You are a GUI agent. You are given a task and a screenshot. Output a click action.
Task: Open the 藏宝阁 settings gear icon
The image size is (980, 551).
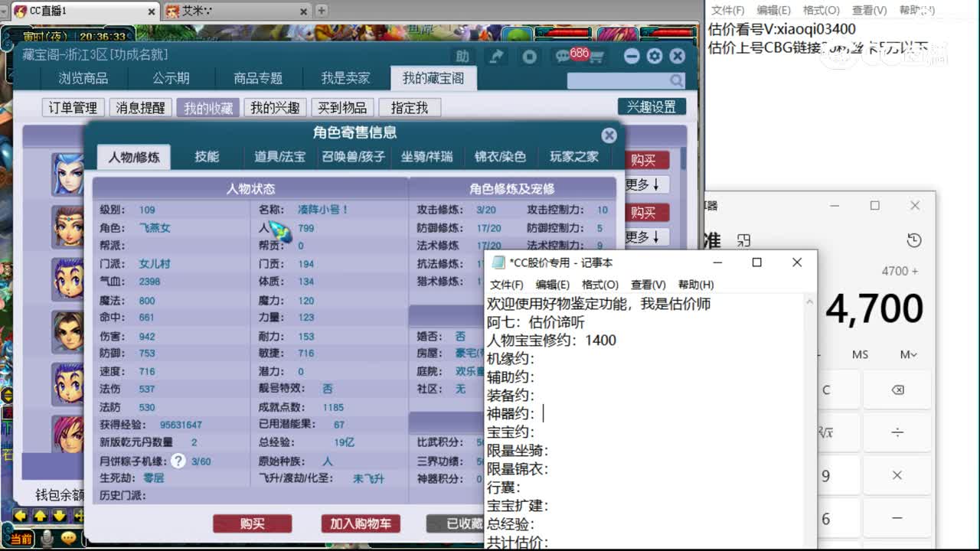(654, 55)
